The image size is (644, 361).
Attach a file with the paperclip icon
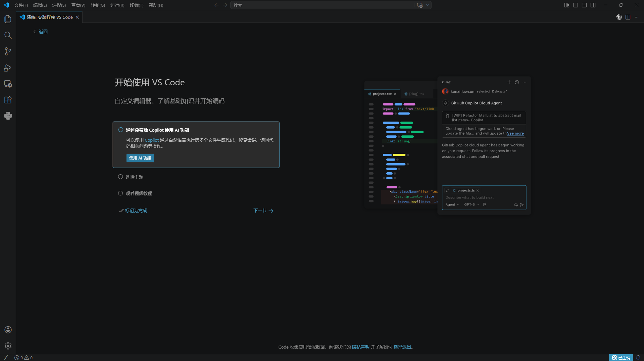[x=447, y=190]
